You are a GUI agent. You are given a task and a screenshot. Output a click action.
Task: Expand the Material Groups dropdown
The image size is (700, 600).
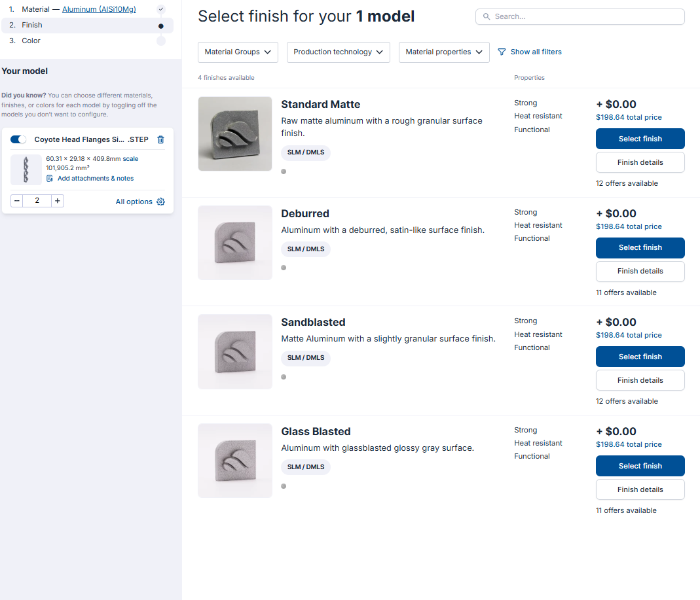coord(238,52)
